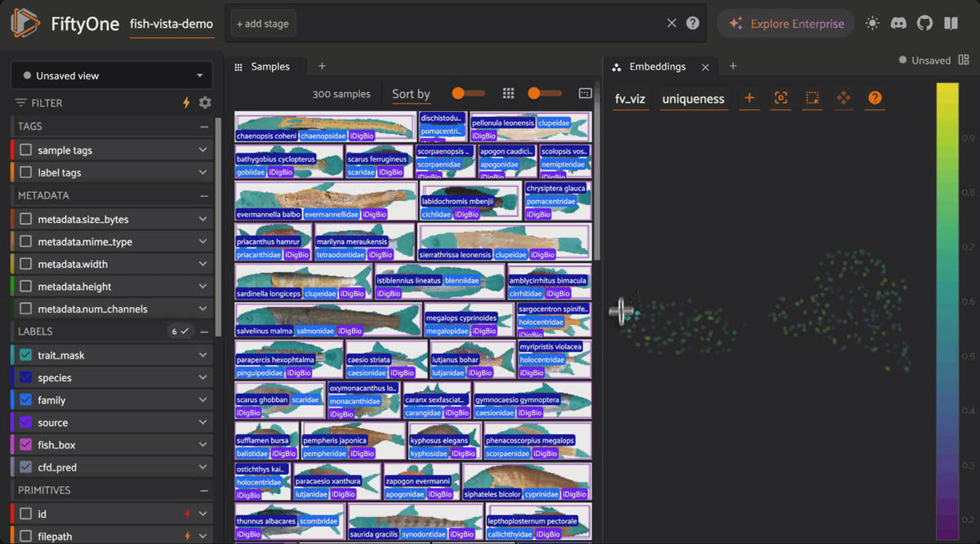Expand metadata.num_channels filter chevron
Screen dimensions: 980x544
point(203,310)
